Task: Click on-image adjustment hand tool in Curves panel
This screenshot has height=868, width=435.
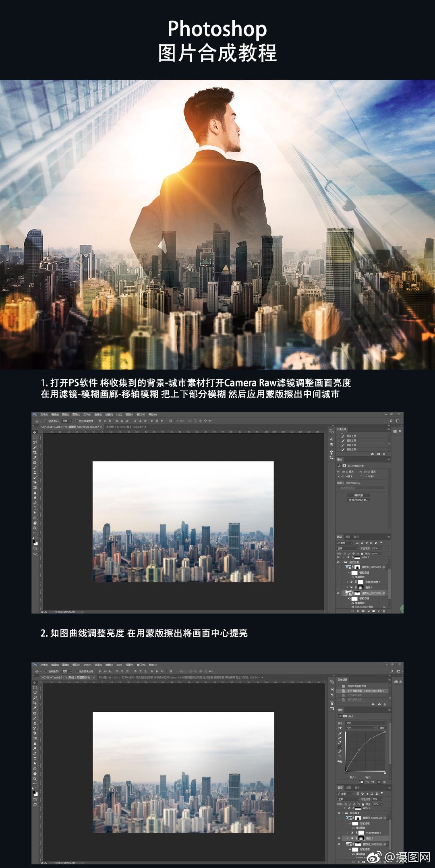Action: (340, 728)
